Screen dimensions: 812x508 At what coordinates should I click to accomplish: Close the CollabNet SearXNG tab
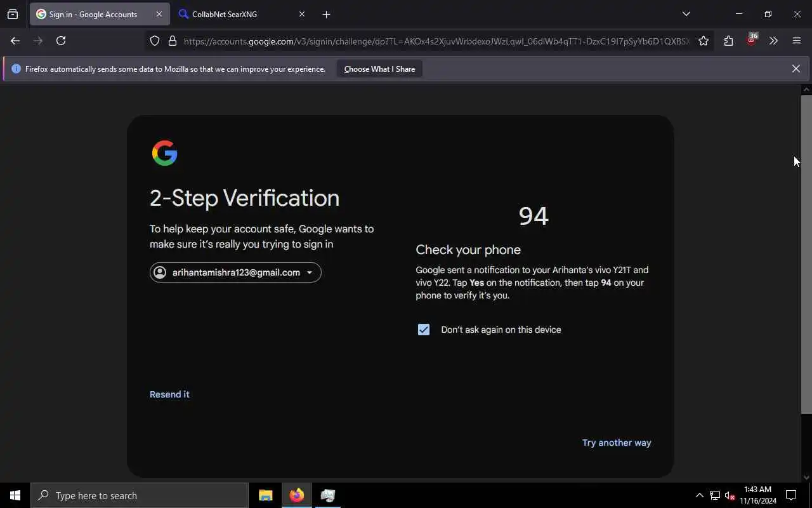(302, 14)
